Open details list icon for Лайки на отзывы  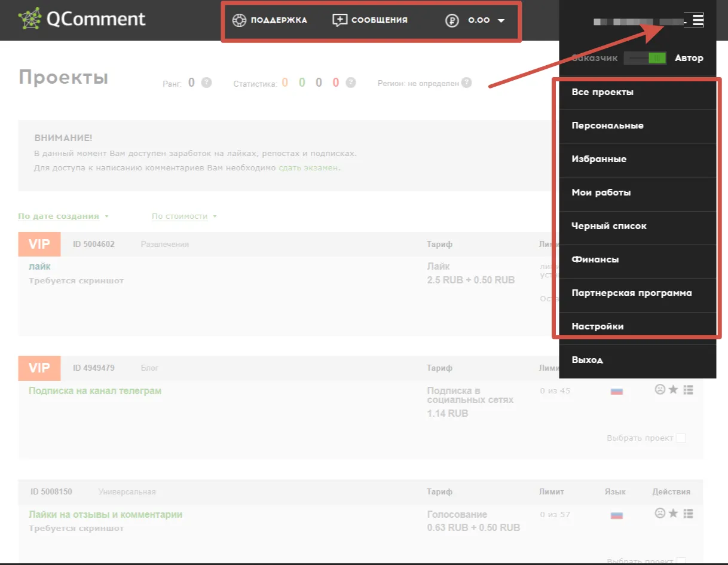point(688,513)
